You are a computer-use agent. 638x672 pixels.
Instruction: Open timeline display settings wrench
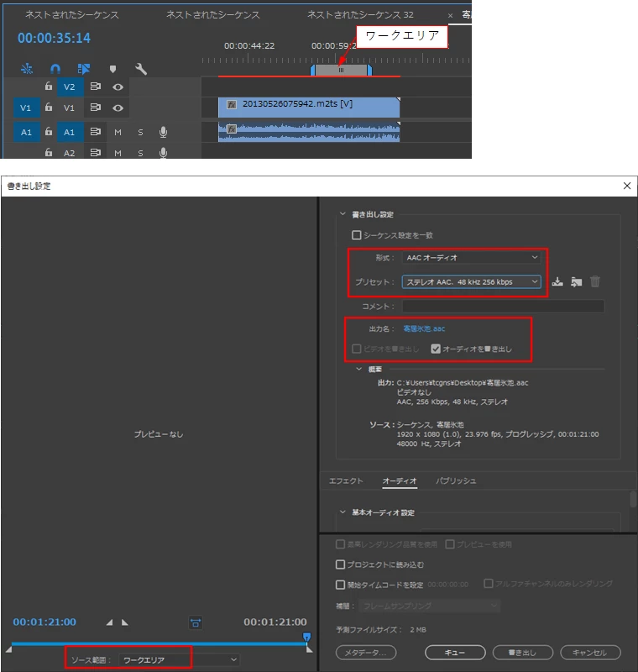click(x=141, y=69)
